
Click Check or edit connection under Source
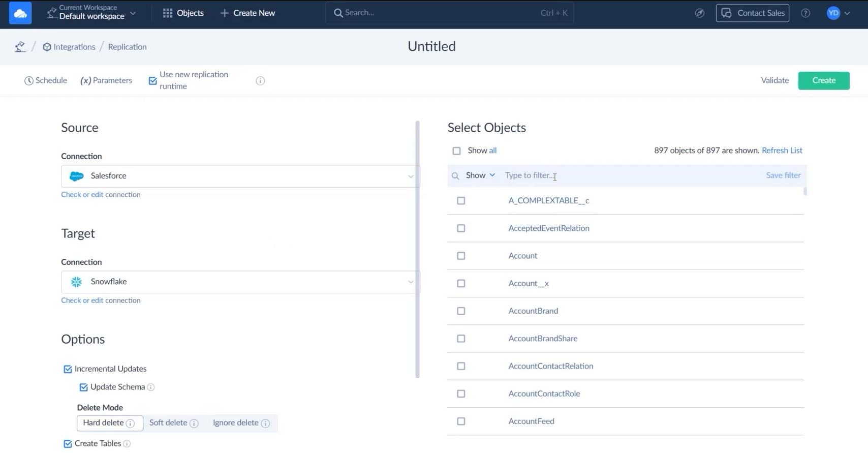tap(101, 194)
